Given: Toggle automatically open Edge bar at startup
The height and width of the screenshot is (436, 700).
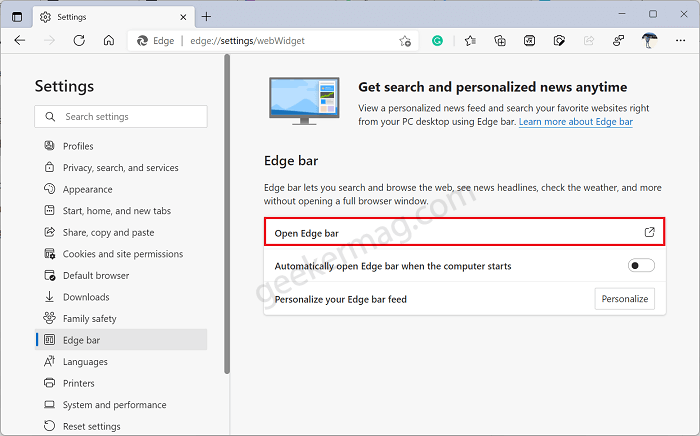Looking at the screenshot, I should 641,266.
